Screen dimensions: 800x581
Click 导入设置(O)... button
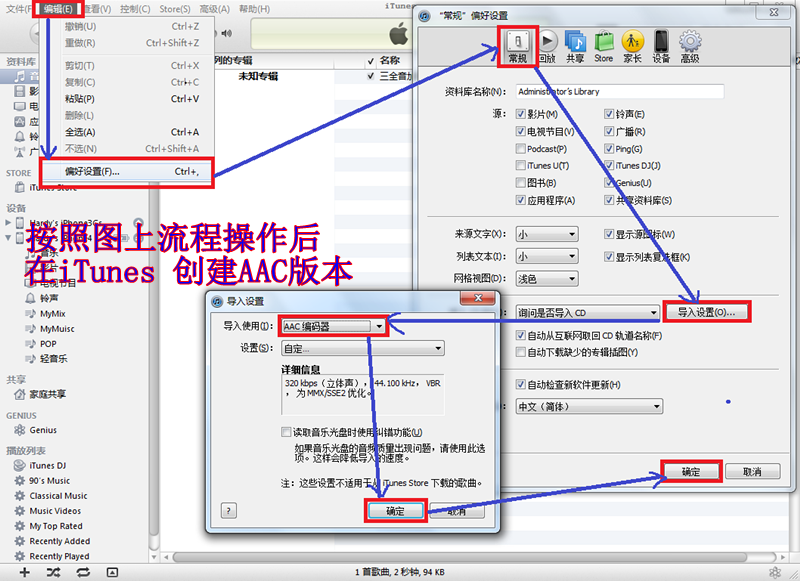[706, 312]
